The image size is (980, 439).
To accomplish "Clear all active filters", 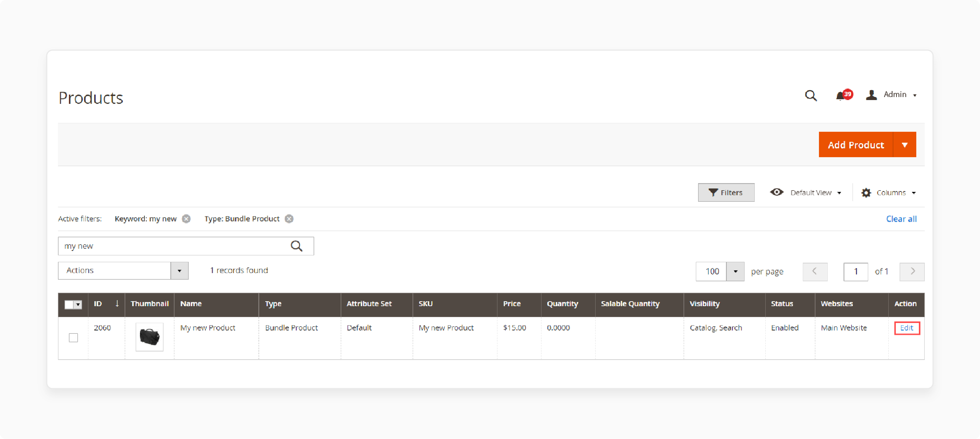I will [901, 219].
